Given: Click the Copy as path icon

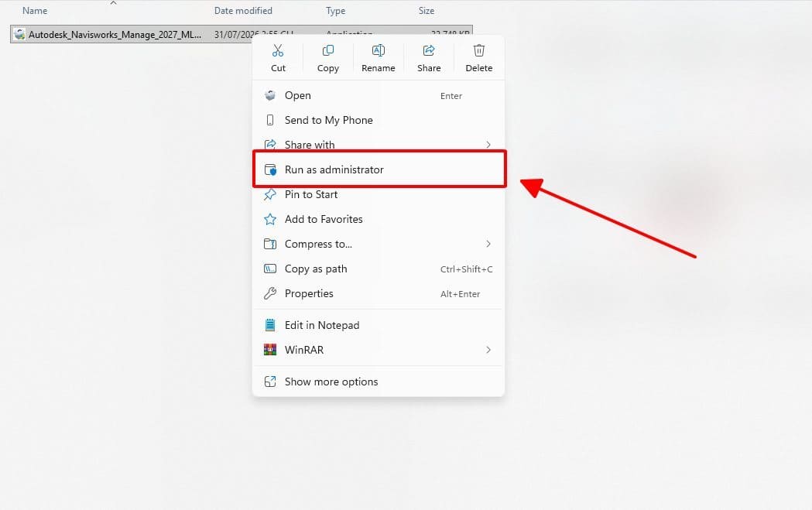Looking at the screenshot, I should tap(270, 269).
